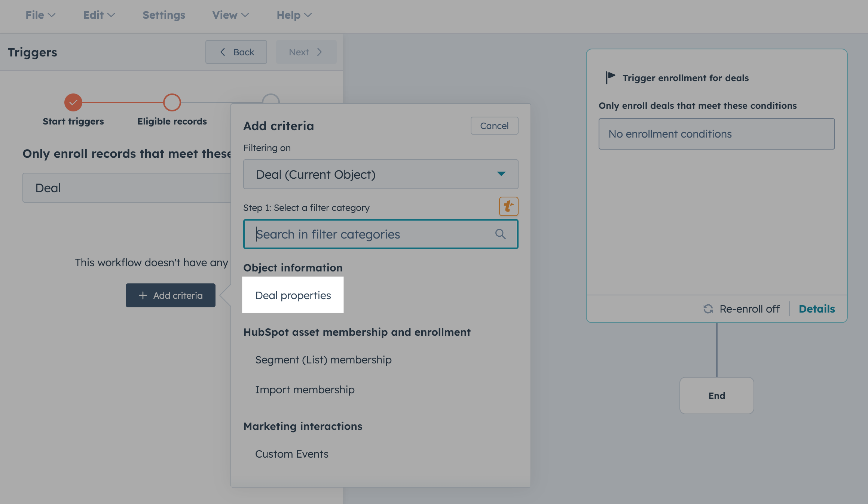The height and width of the screenshot is (504, 868).
Task: Open the View menu dropdown
Action: [x=230, y=15]
